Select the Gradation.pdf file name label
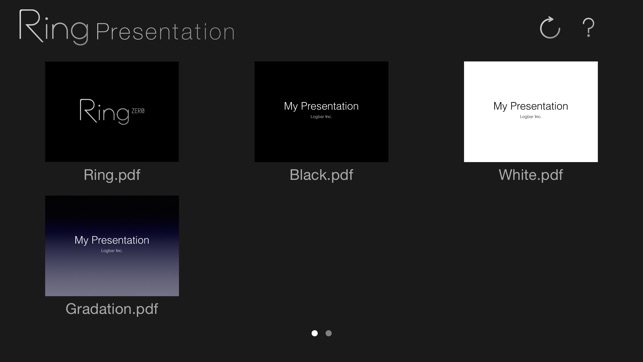This screenshot has width=643, height=362. click(x=112, y=309)
